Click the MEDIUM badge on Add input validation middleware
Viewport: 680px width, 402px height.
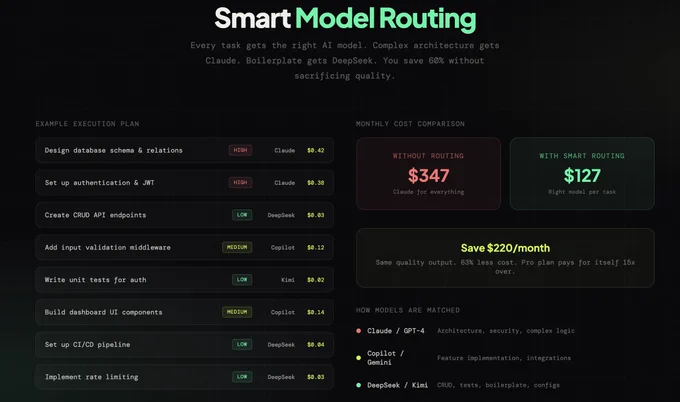tap(237, 247)
